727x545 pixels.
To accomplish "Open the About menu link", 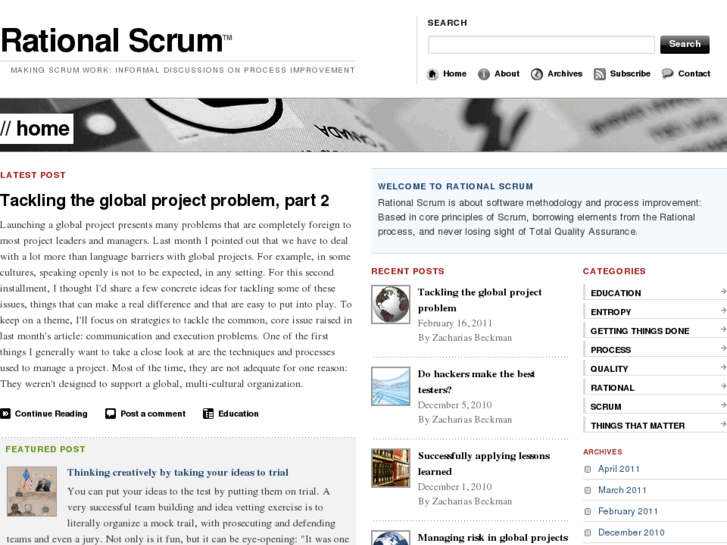I will tap(507, 74).
